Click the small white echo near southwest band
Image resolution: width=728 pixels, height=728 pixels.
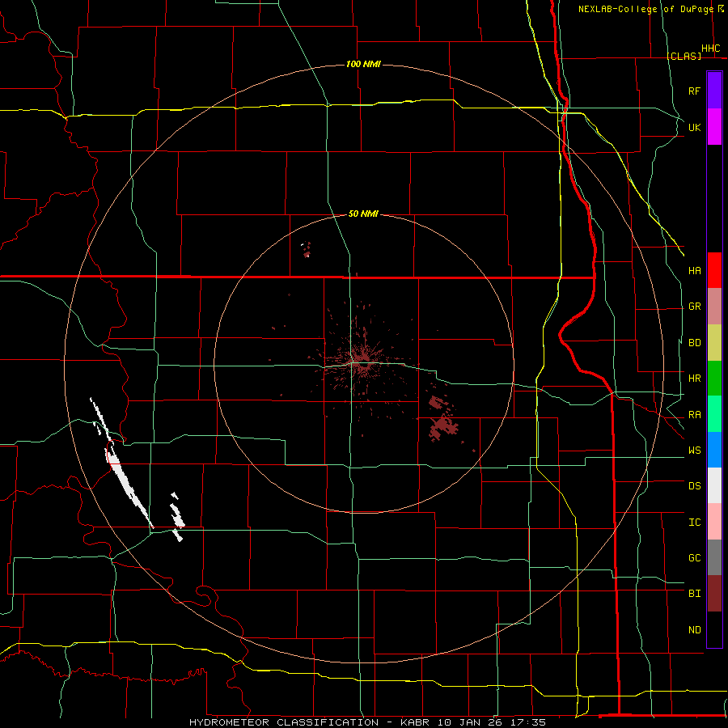pos(177,516)
